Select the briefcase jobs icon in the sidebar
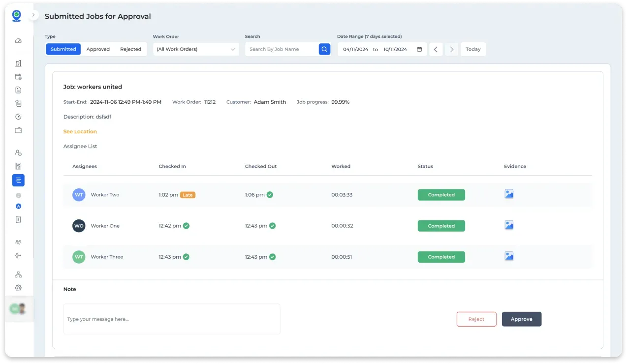 point(18,130)
